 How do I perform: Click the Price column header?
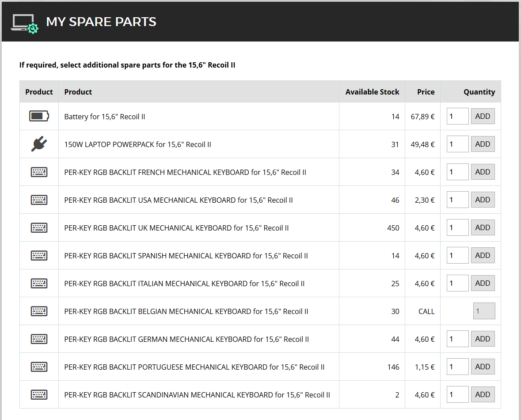tap(426, 92)
